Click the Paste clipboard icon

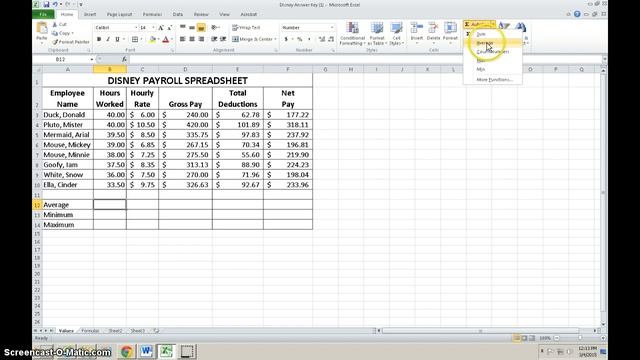pyautogui.click(x=42, y=29)
